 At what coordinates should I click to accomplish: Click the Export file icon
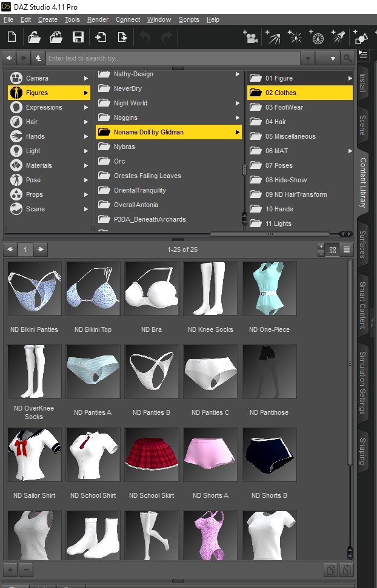122,37
